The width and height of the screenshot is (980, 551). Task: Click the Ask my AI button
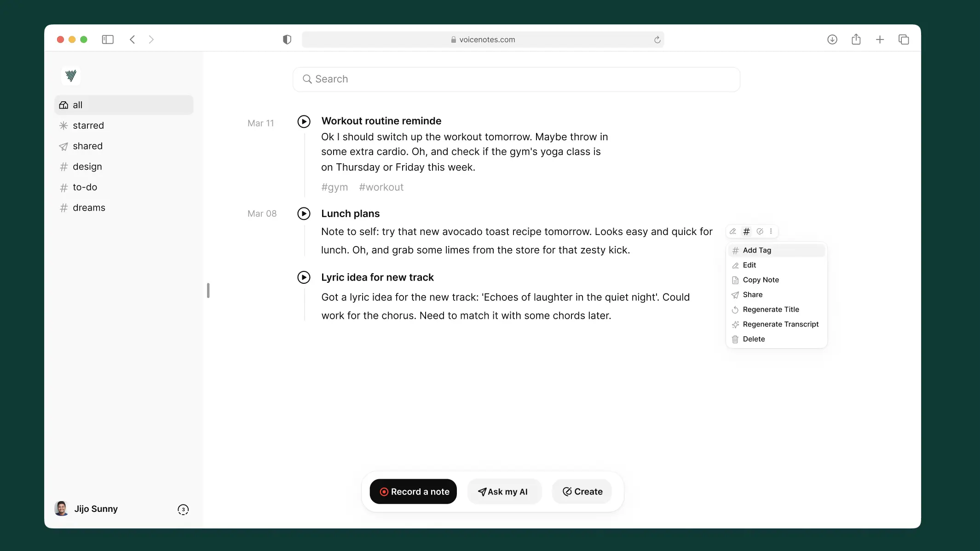504,492
